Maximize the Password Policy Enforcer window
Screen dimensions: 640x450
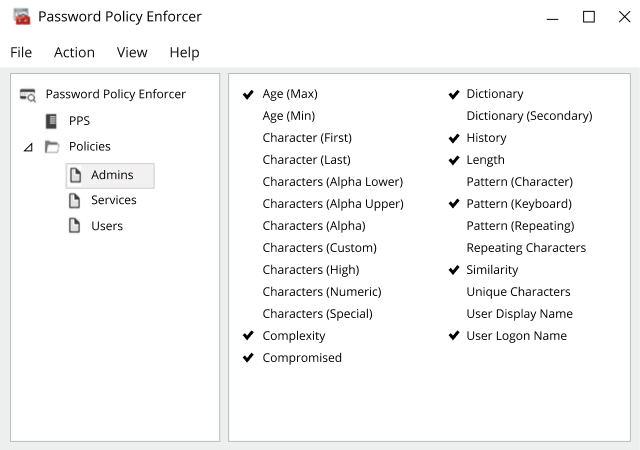pos(589,17)
